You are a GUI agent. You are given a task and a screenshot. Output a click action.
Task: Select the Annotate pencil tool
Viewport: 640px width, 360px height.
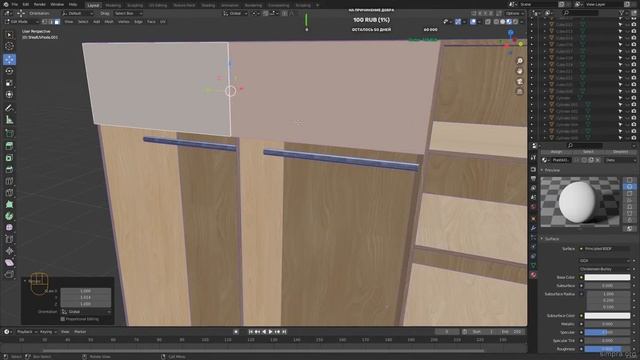[9, 108]
